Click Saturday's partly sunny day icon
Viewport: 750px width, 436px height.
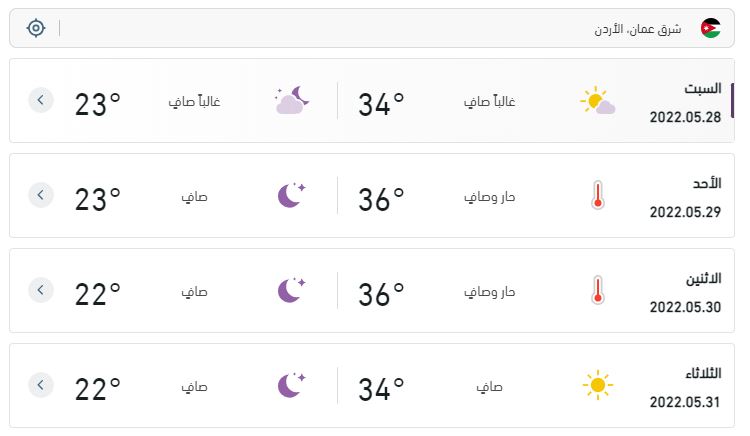click(x=597, y=100)
